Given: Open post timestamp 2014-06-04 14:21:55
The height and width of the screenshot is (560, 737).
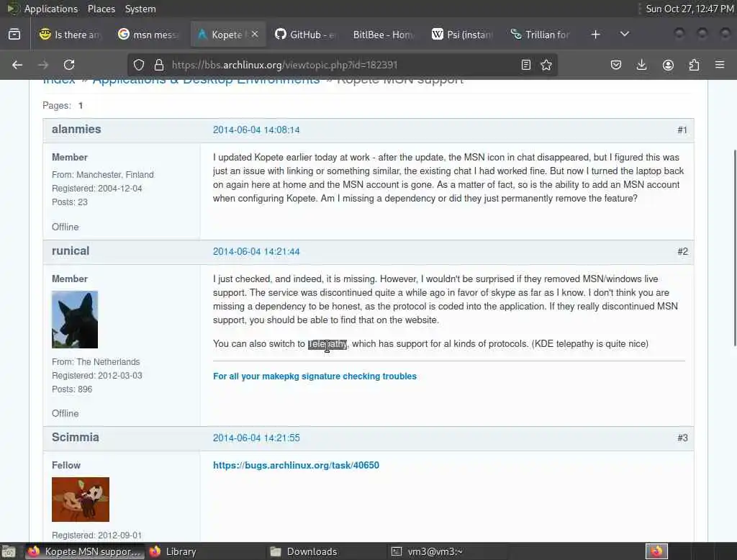Looking at the screenshot, I should [256, 438].
